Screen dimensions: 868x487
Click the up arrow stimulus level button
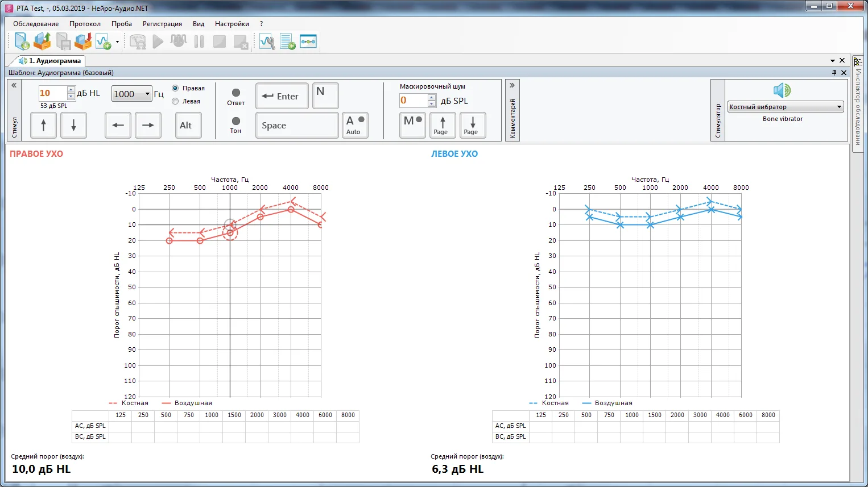click(x=43, y=126)
